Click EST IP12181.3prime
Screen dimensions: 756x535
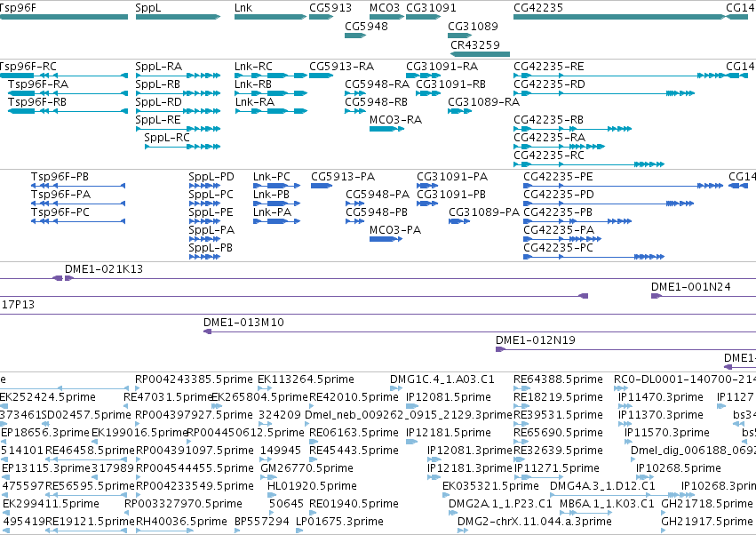(x=470, y=468)
